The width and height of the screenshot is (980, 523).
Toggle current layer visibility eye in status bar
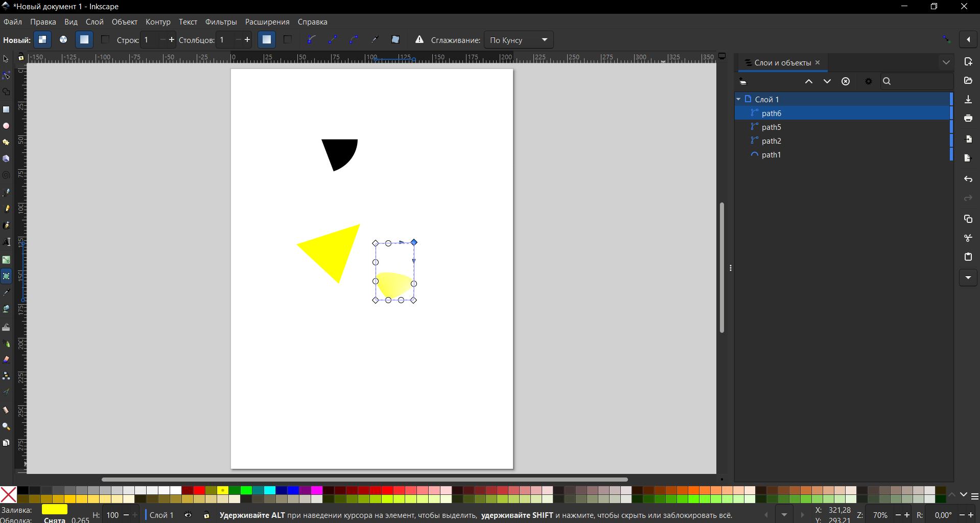(x=188, y=515)
